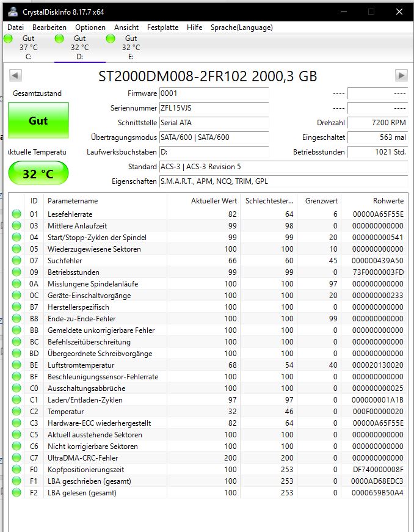The width and height of the screenshot is (414, 532).
Task: Click the CrystalDiskInfo title bar app icon
Action: click(13, 12)
